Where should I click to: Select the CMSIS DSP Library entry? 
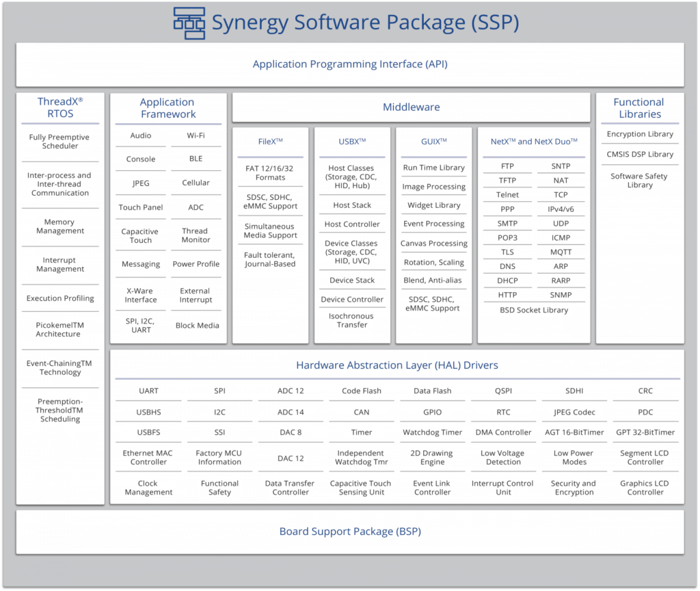(639, 155)
